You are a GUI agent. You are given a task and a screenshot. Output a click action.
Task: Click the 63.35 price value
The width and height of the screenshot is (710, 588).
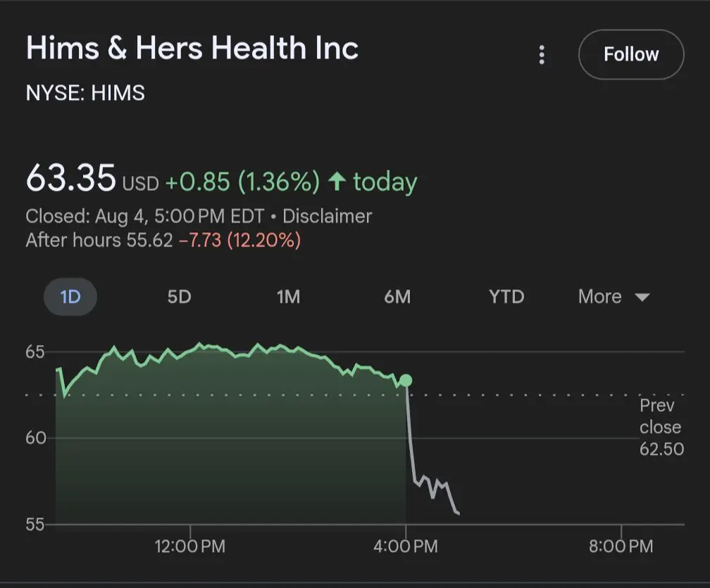tap(71, 178)
